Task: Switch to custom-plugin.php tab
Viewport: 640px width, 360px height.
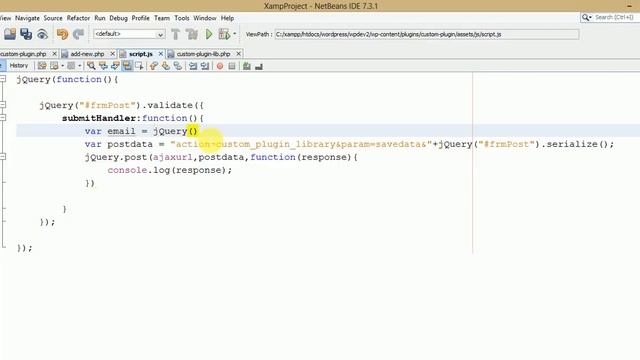Action: pyautogui.click(x=23, y=54)
